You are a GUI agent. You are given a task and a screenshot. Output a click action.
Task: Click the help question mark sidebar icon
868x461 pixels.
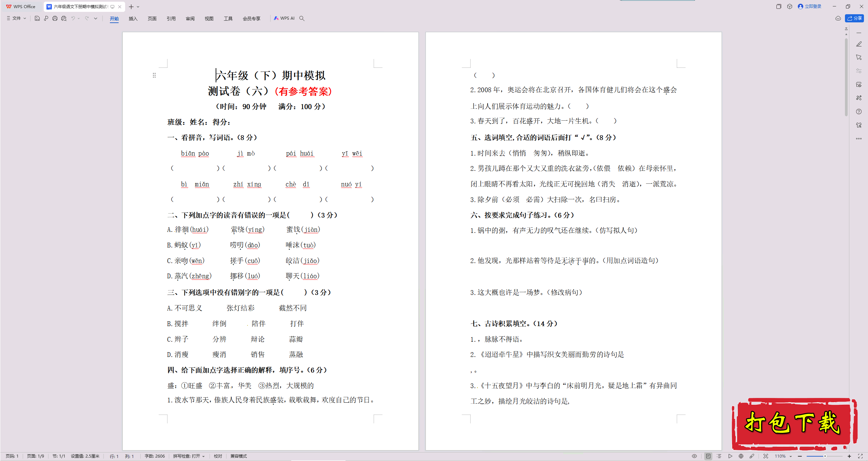859,112
